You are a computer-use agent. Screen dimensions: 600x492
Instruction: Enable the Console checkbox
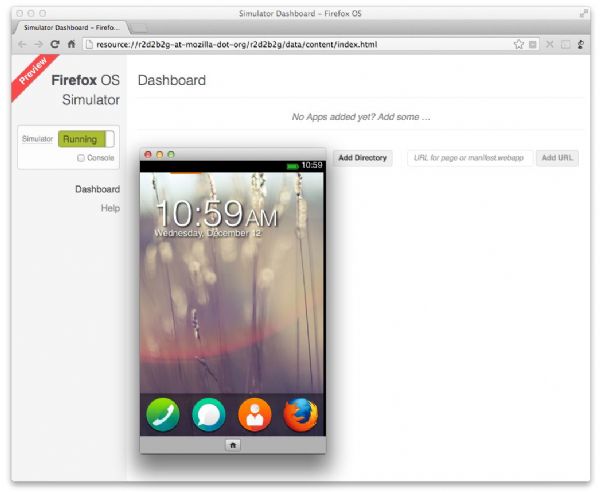pyautogui.click(x=81, y=158)
